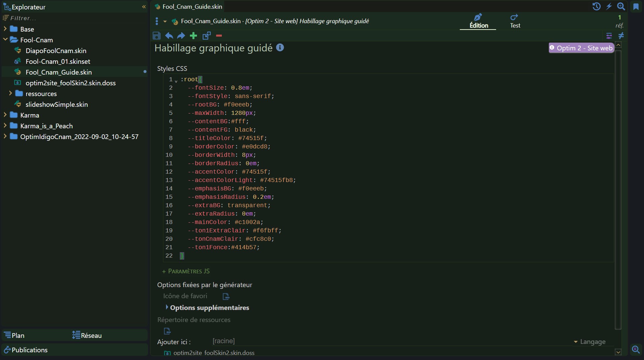Click the bookmark icon at top right
Viewport: 644px width, 360px height.
[636, 7]
